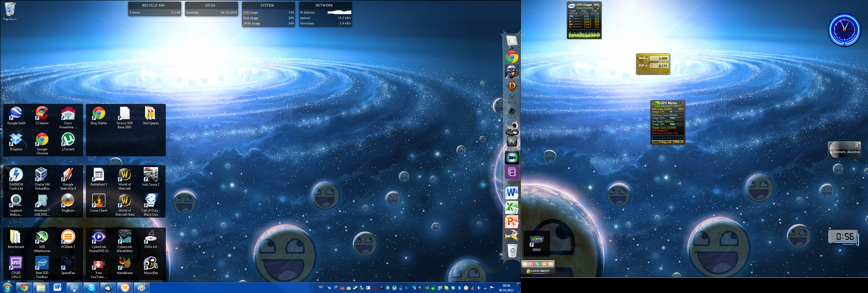Open Windows 7 USB DVD tool
This screenshot has height=293, width=868.
pyautogui.click(x=42, y=205)
